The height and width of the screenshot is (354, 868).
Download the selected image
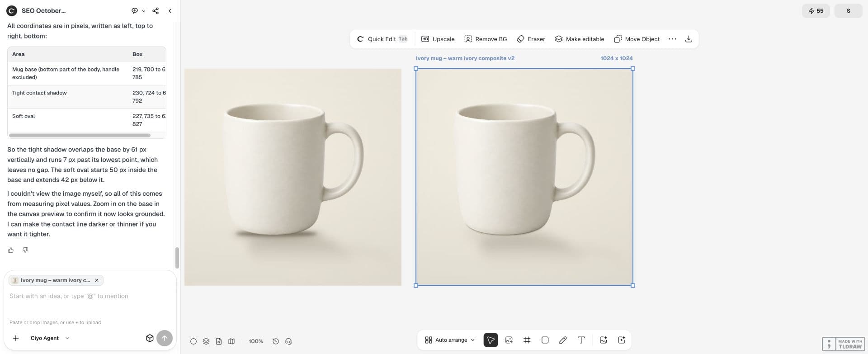pyautogui.click(x=689, y=39)
